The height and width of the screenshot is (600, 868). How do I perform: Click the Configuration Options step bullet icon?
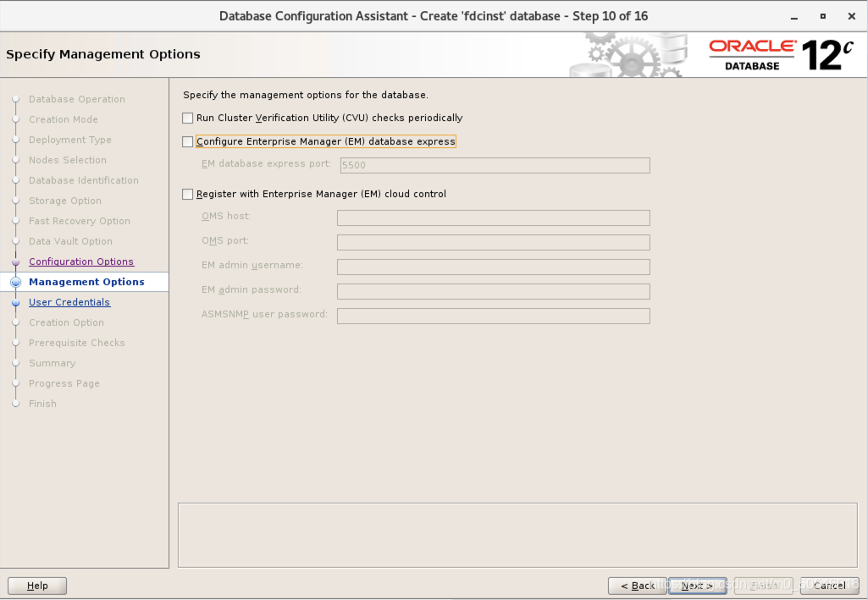(x=16, y=261)
